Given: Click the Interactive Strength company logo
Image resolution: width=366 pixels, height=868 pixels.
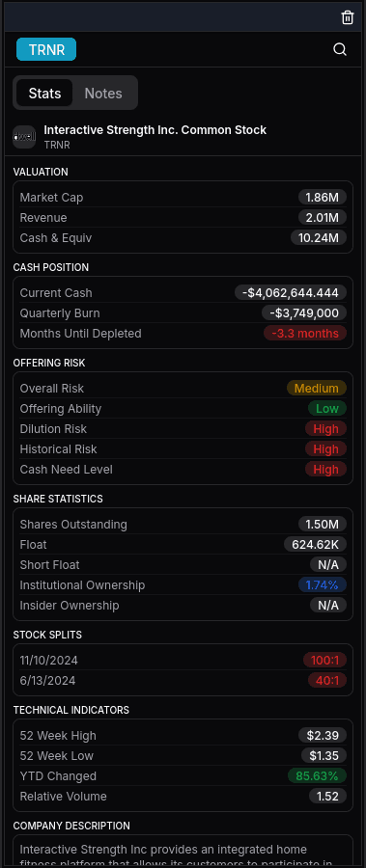Looking at the screenshot, I should [x=24, y=137].
